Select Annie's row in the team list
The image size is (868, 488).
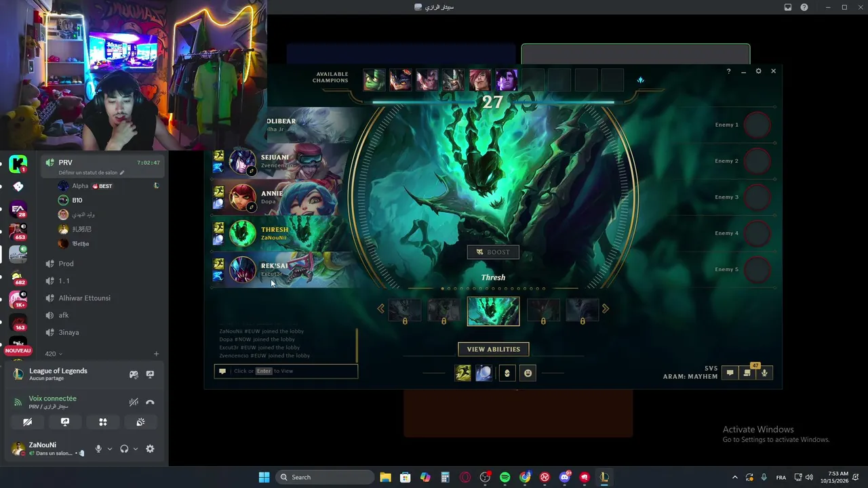283,197
